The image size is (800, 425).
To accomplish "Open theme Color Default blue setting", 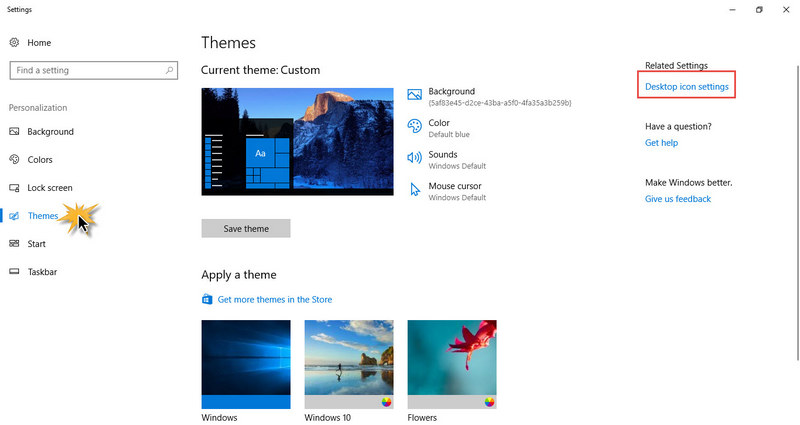I will 449,128.
